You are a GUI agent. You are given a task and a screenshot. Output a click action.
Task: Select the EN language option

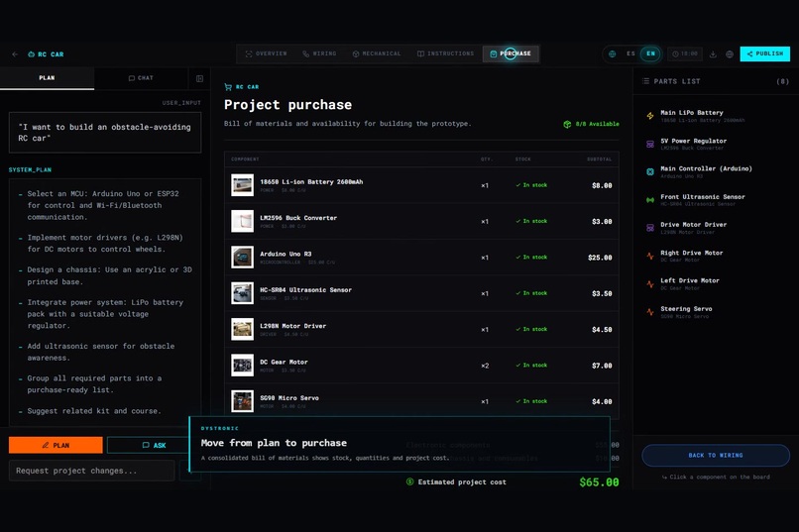pyautogui.click(x=650, y=53)
